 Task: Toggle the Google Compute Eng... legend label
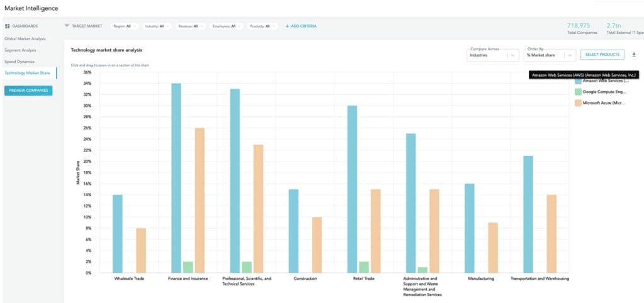click(604, 92)
